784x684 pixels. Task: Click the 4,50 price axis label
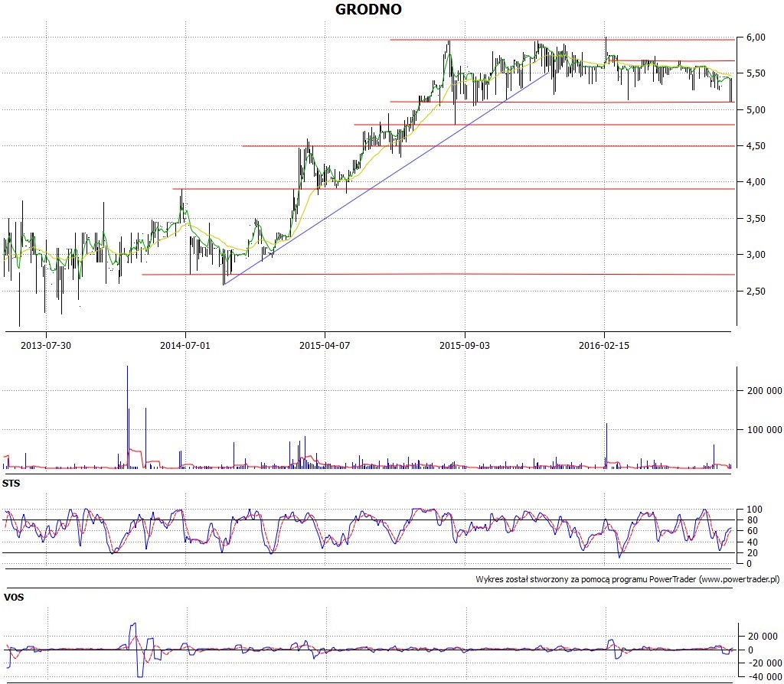[x=756, y=146]
